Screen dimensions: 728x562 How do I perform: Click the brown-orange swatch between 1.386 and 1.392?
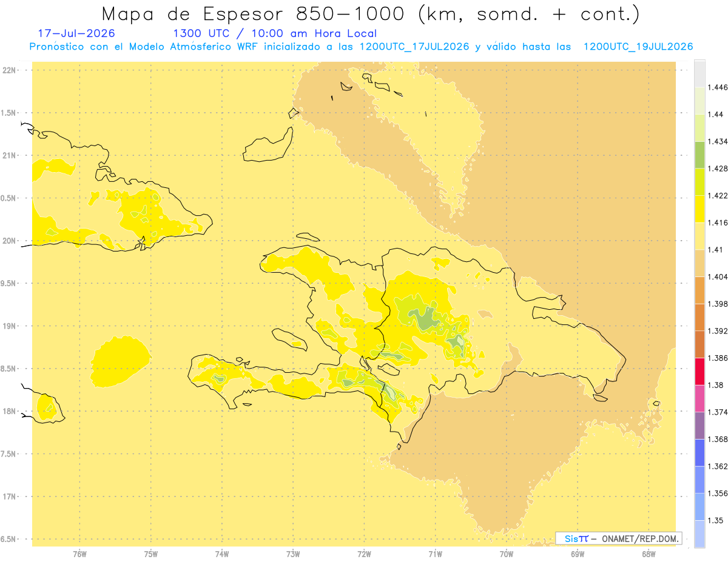(699, 344)
